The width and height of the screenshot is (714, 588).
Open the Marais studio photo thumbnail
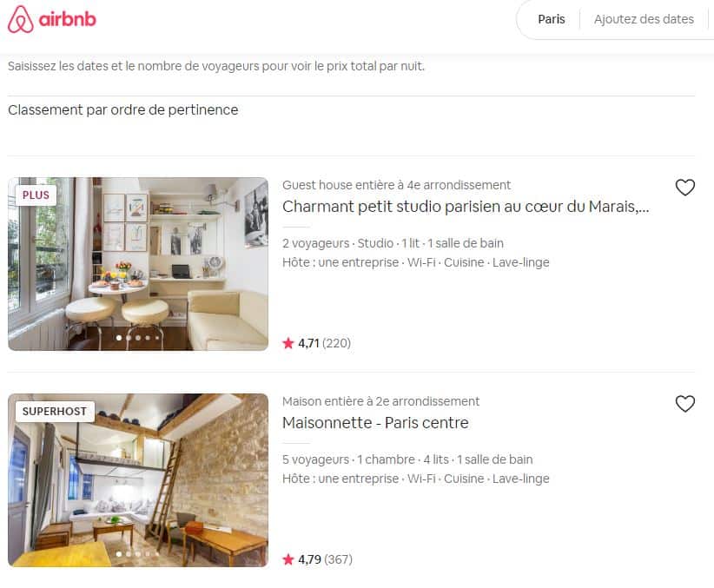point(138,264)
